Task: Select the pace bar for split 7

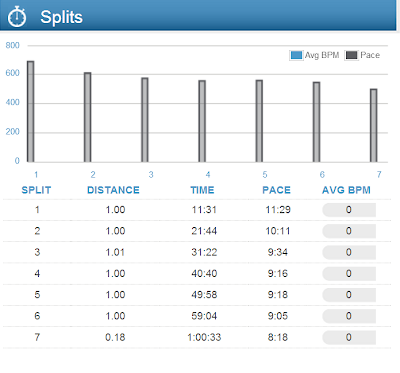Action: click(374, 125)
